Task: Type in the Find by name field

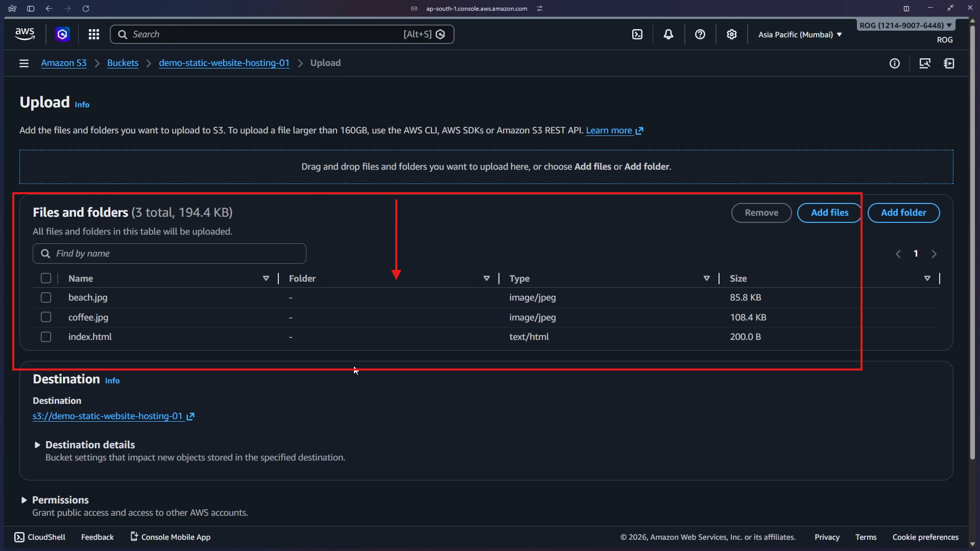Action: click(x=169, y=254)
